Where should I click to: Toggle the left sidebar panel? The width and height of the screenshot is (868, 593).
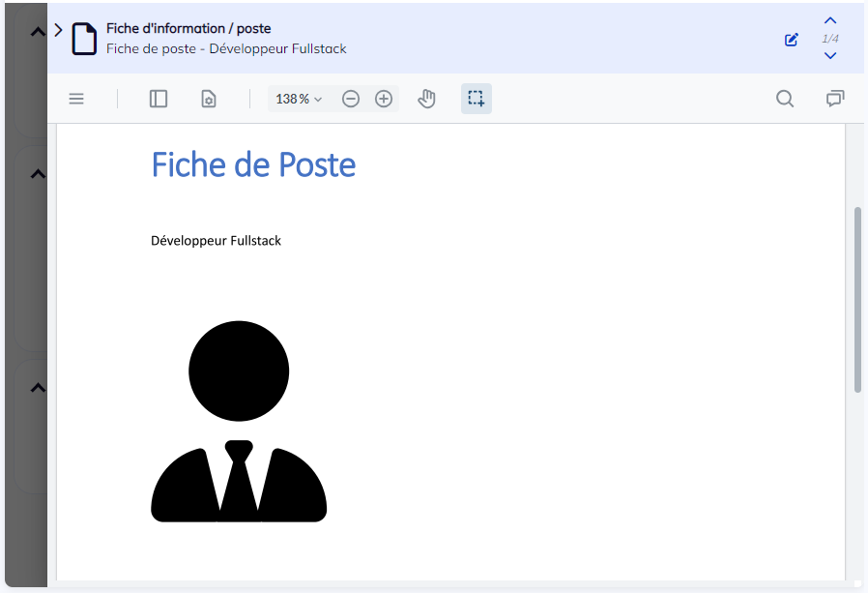(x=159, y=99)
